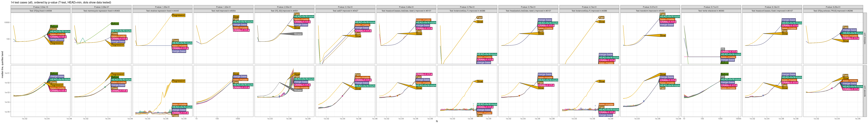The height and width of the screenshot is (124, 868).
Task: Select the 'fwrite refactored in #6393' facet header
Action: point(711,11)
